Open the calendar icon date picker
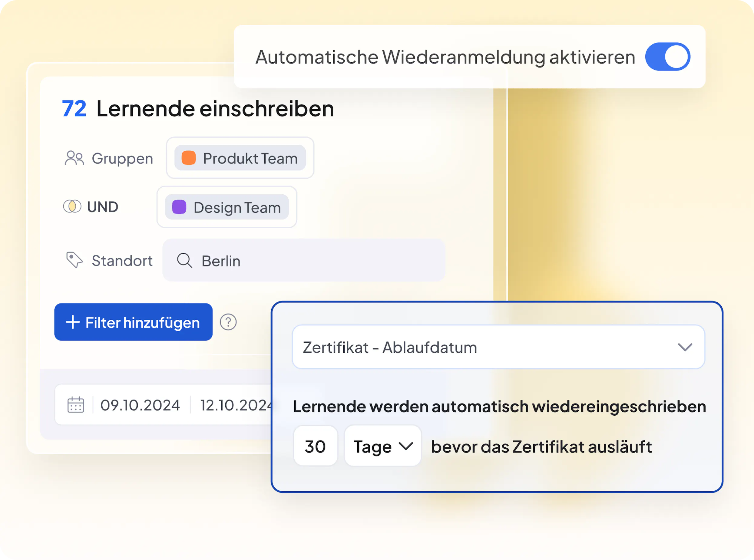 76,405
